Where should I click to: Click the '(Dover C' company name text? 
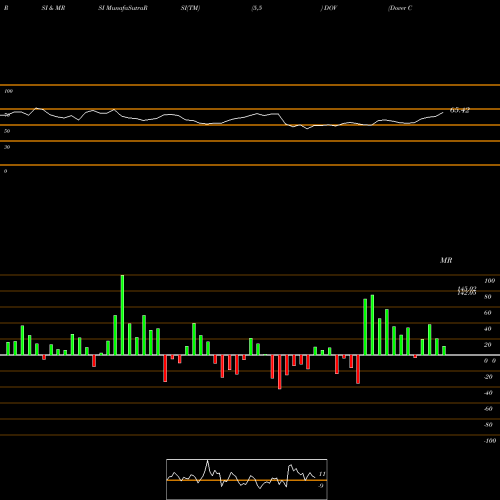click(x=400, y=8)
